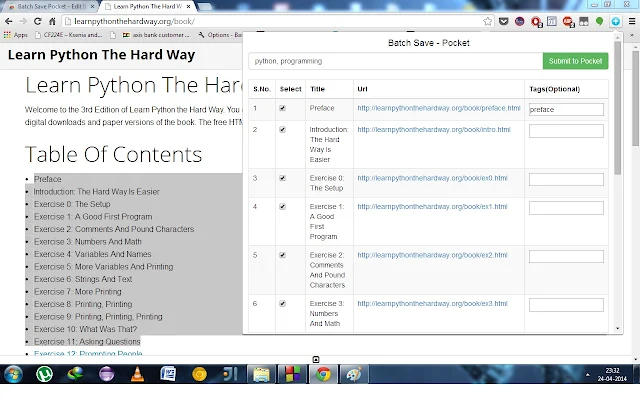Open the CF224E bookmark
The width and height of the screenshot is (640, 400).
point(69,35)
